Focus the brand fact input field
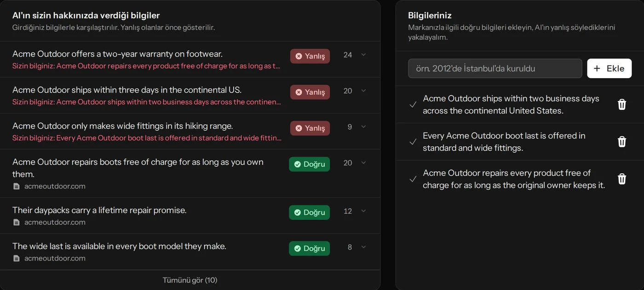 495,68
